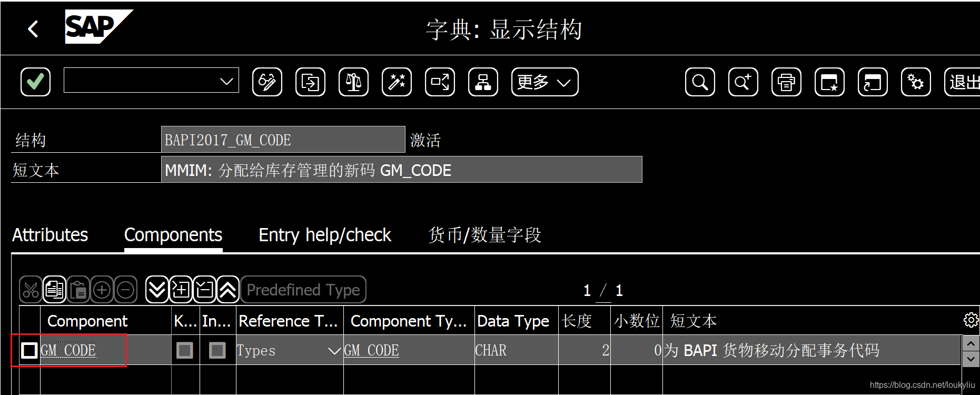Expand the 更多 menu
The width and height of the screenshot is (980, 395).
tap(545, 82)
